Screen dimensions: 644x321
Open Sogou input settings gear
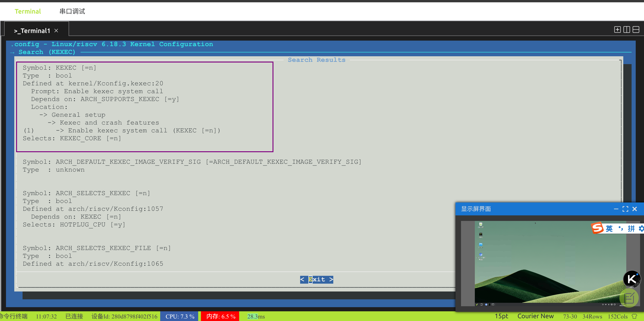click(x=641, y=228)
